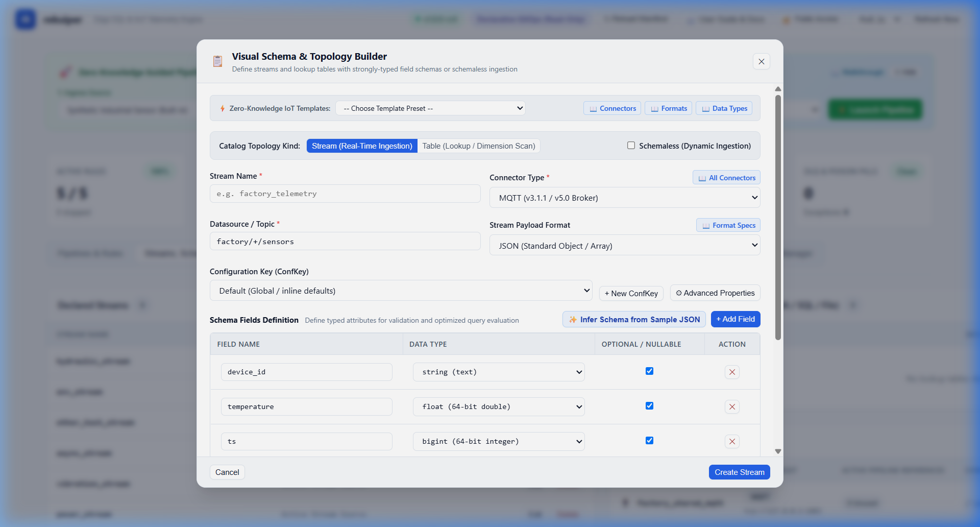This screenshot has height=527, width=980.
Task: Delete the ts field row
Action: tap(732, 441)
